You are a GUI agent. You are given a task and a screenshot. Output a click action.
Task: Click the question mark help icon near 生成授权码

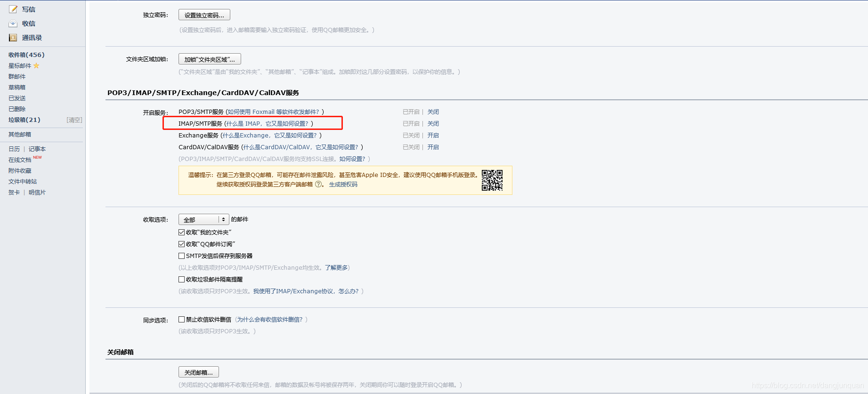click(x=318, y=185)
